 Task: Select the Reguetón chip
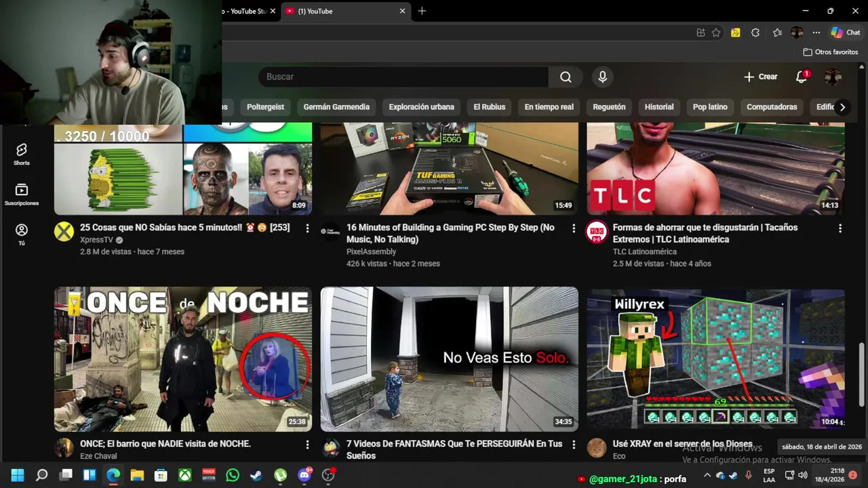coord(609,107)
